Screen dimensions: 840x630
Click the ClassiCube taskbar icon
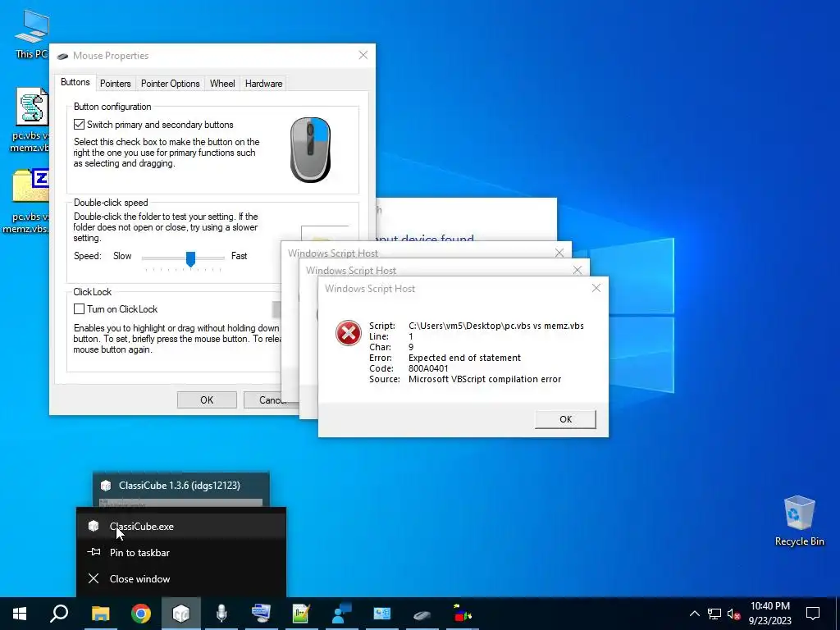tap(181, 614)
